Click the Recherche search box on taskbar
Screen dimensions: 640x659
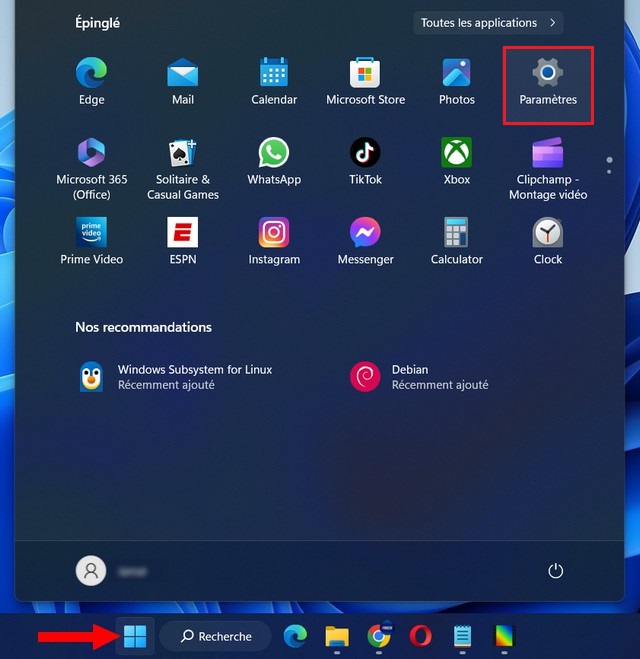pyautogui.click(x=216, y=636)
